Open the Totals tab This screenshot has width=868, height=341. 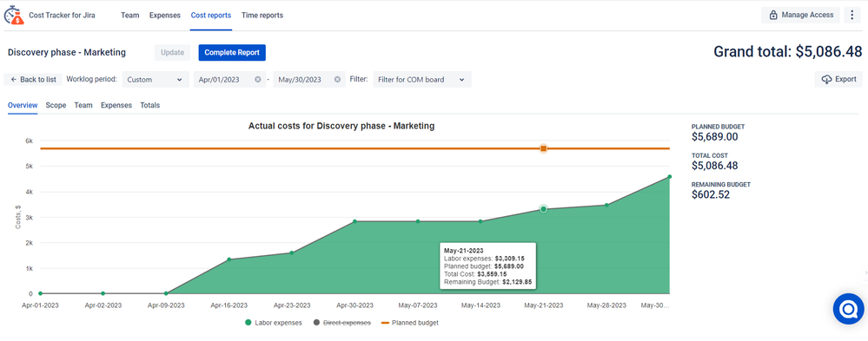point(150,105)
